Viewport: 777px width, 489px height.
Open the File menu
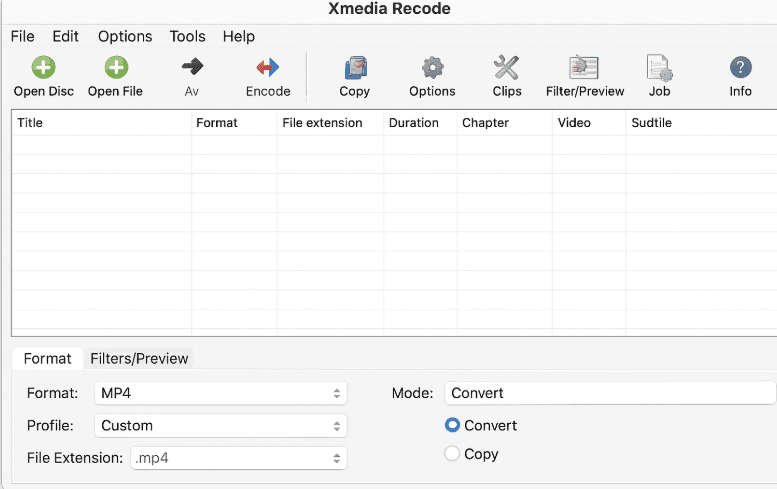[23, 36]
